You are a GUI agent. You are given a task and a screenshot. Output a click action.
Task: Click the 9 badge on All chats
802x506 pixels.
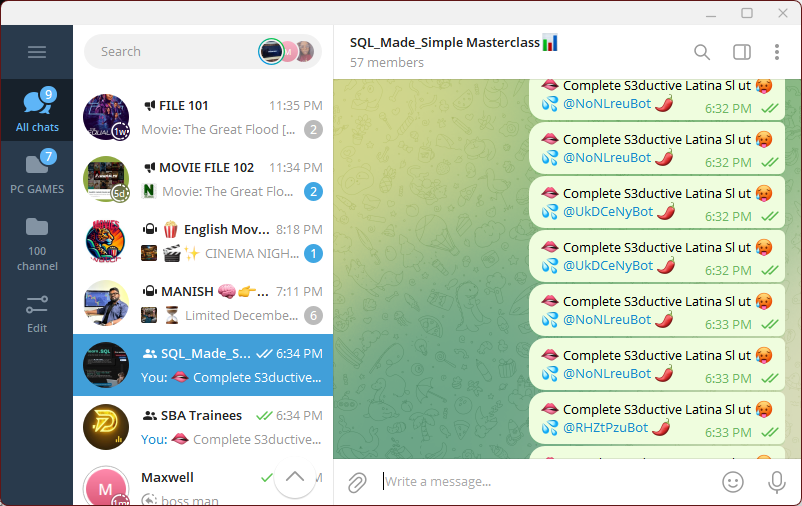coord(48,94)
